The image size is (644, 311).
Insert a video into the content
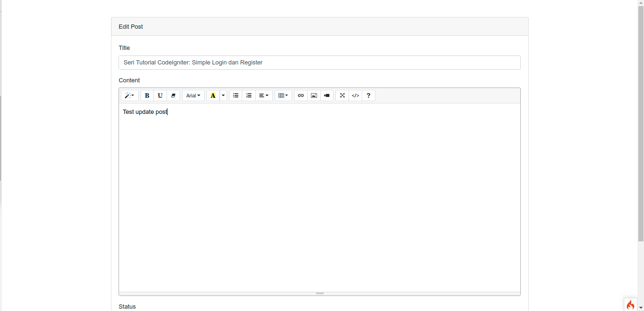[326, 96]
